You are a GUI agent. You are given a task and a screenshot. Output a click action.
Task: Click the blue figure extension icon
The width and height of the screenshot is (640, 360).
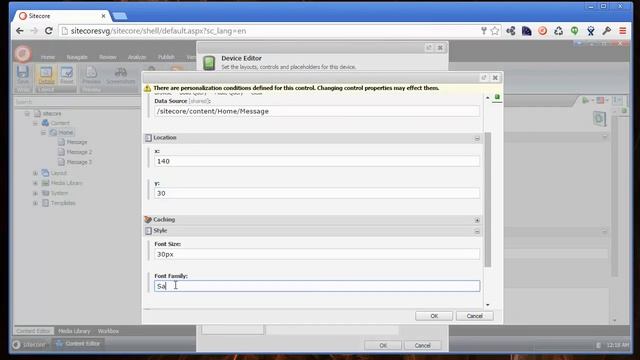(x=591, y=31)
